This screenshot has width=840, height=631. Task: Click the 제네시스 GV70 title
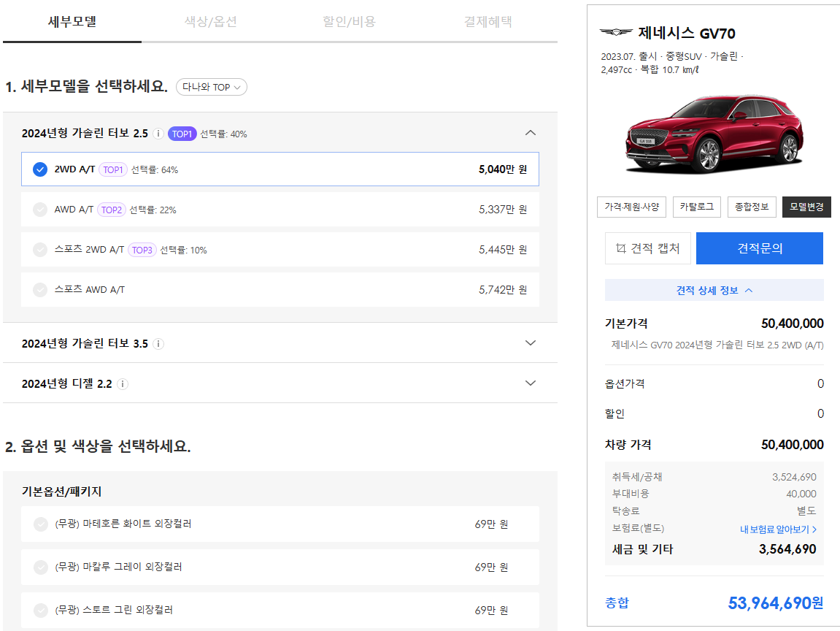tap(687, 34)
